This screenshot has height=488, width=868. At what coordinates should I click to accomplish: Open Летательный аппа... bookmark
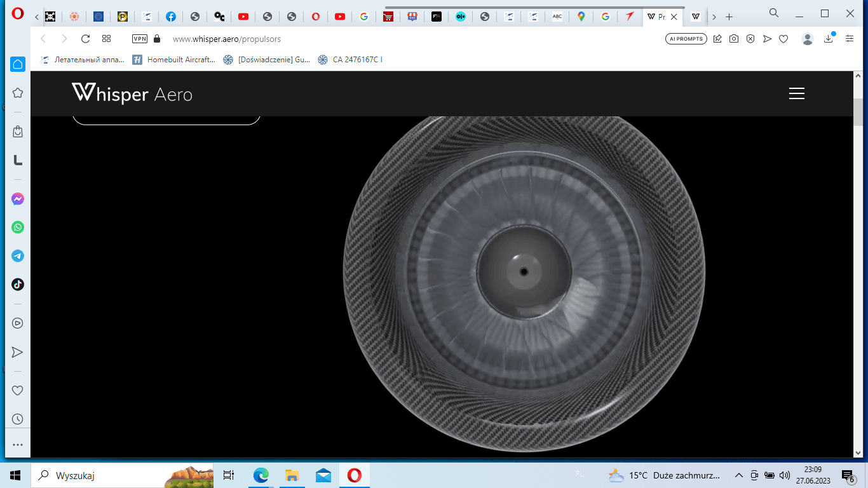[x=83, y=60]
